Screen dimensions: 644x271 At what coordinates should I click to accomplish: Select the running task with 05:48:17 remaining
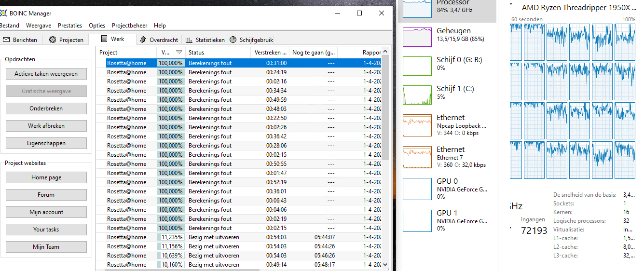[x=239, y=265]
